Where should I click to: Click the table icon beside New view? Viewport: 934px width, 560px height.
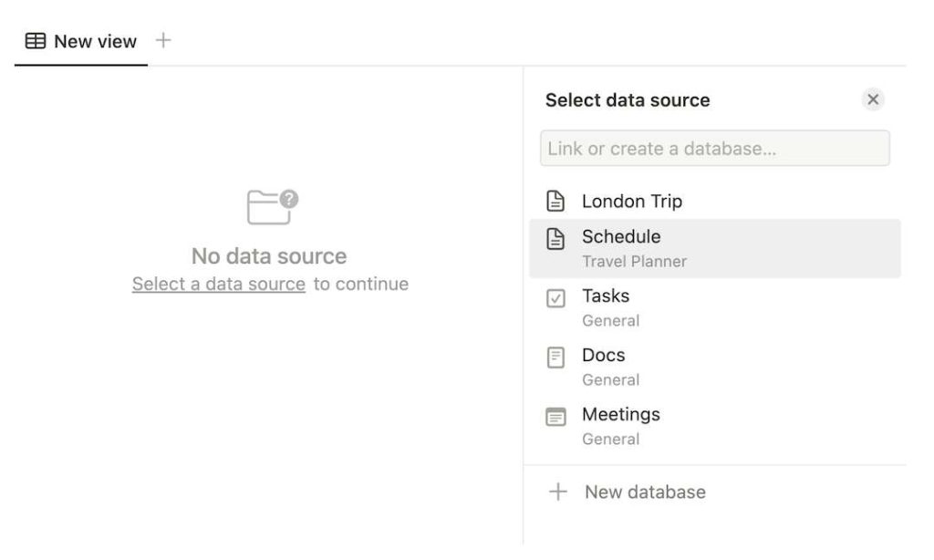point(36,40)
